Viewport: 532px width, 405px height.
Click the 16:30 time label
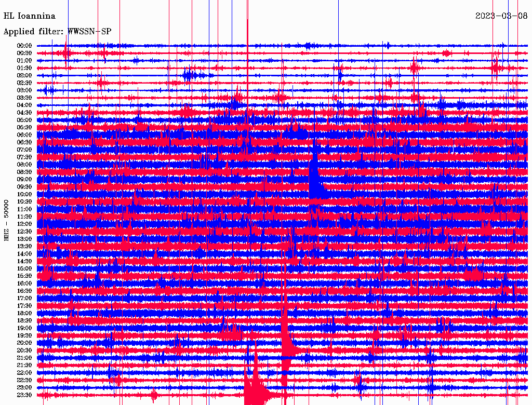coord(24,291)
